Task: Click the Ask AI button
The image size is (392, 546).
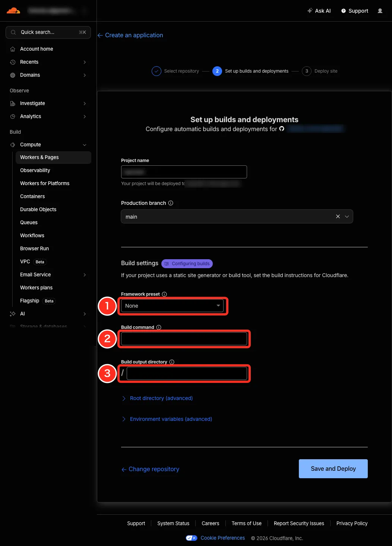Action: [319, 11]
